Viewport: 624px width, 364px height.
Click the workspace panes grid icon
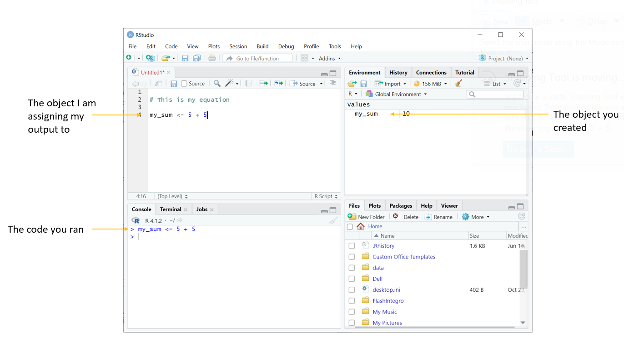click(304, 58)
